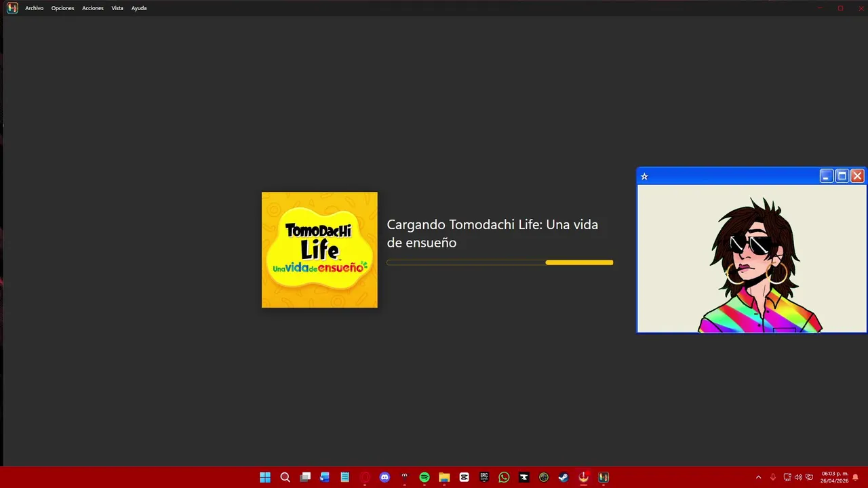Image resolution: width=868 pixels, height=488 pixels.
Task: Open the anvil-icon app on the taskbar
Action: pyautogui.click(x=524, y=477)
